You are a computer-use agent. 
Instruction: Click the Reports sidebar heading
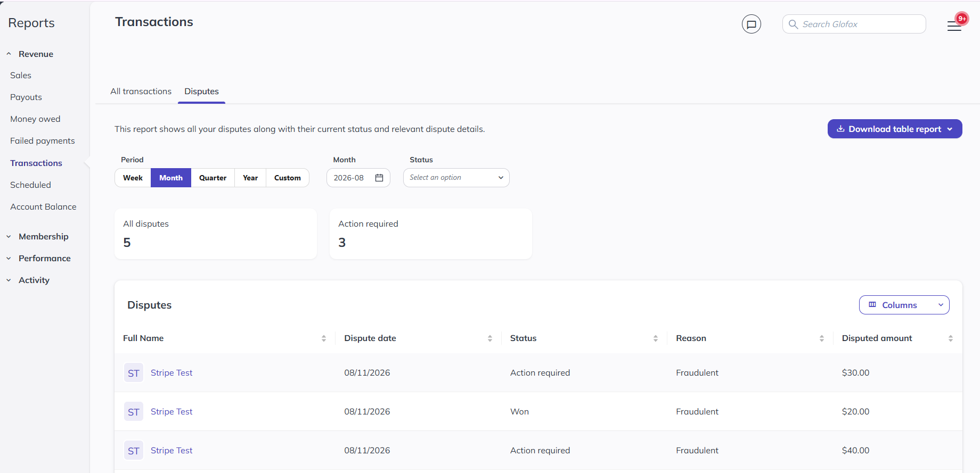[31, 23]
